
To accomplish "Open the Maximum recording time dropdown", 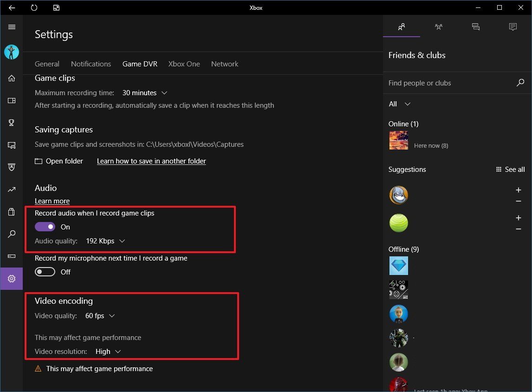I will [145, 92].
